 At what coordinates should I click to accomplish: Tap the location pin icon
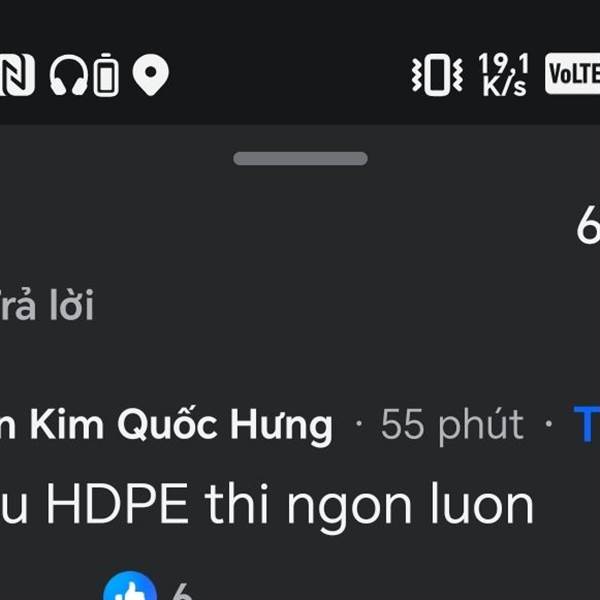151,74
